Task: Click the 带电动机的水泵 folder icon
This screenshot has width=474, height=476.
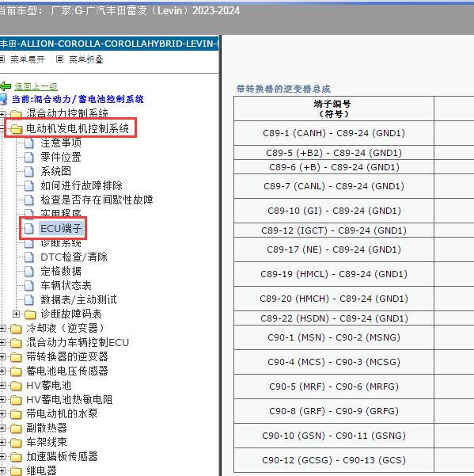Action: (16, 414)
